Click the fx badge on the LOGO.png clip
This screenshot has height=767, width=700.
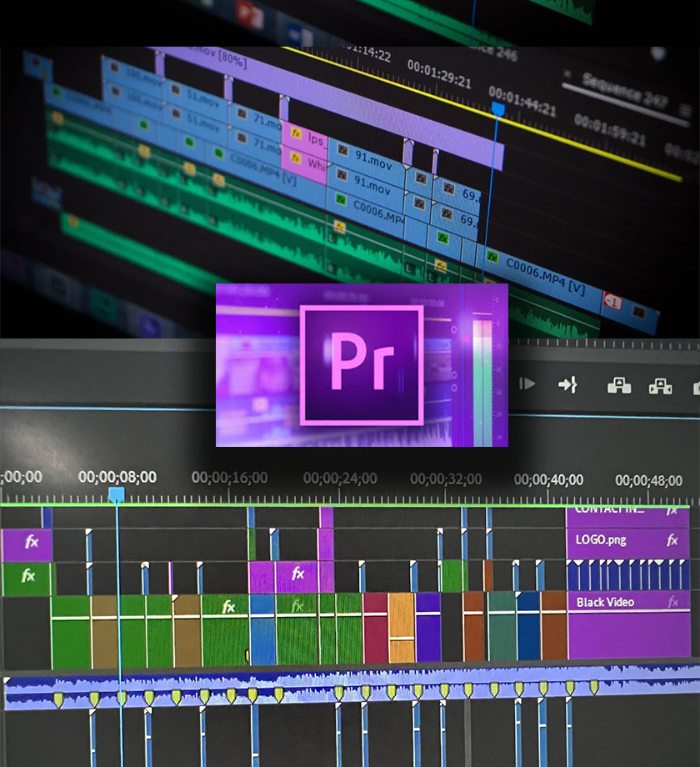[673, 540]
